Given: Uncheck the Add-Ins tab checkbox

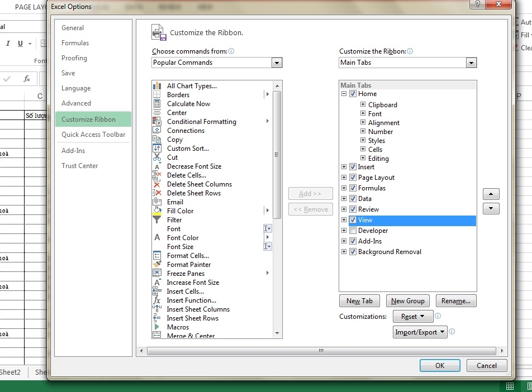Looking at the screenshot, I should click(x=353, y=241).
